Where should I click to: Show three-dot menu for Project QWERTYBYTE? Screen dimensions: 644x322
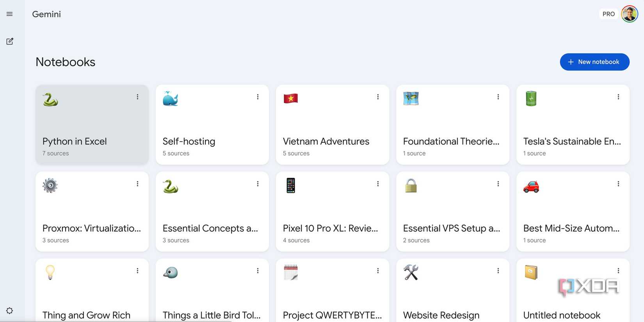[378, 271]
